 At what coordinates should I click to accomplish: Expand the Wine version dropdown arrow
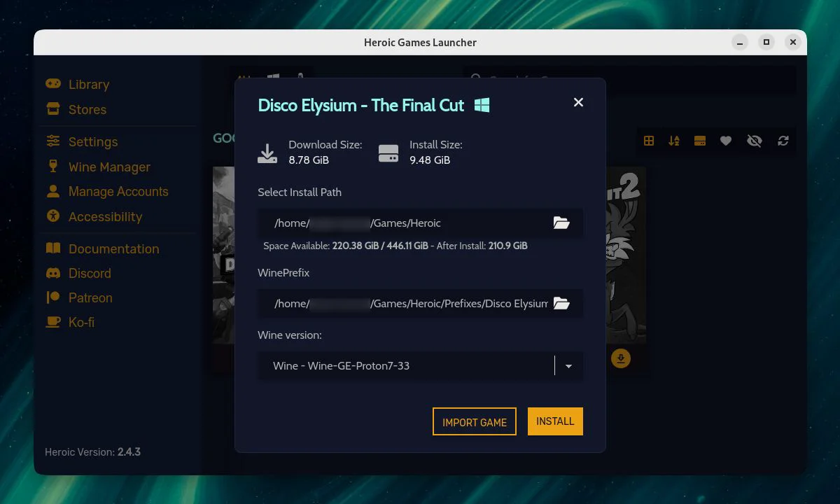568,366
